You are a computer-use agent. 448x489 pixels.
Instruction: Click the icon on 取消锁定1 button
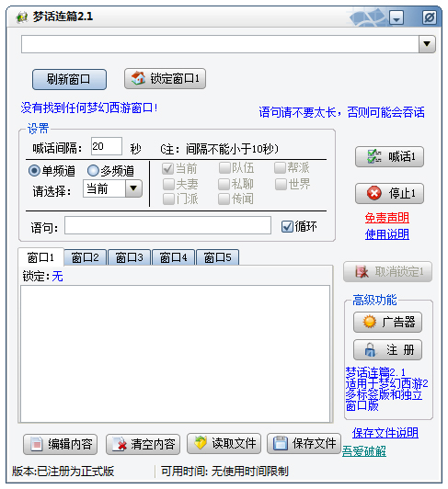(x=362, y=272)
